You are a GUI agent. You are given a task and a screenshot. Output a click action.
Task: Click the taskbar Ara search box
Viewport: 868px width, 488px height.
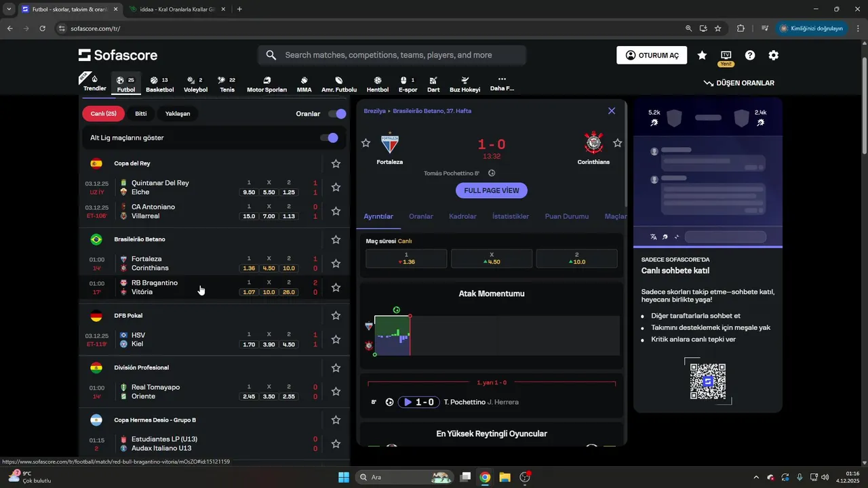pyautogui.click(x=404, y=477)
